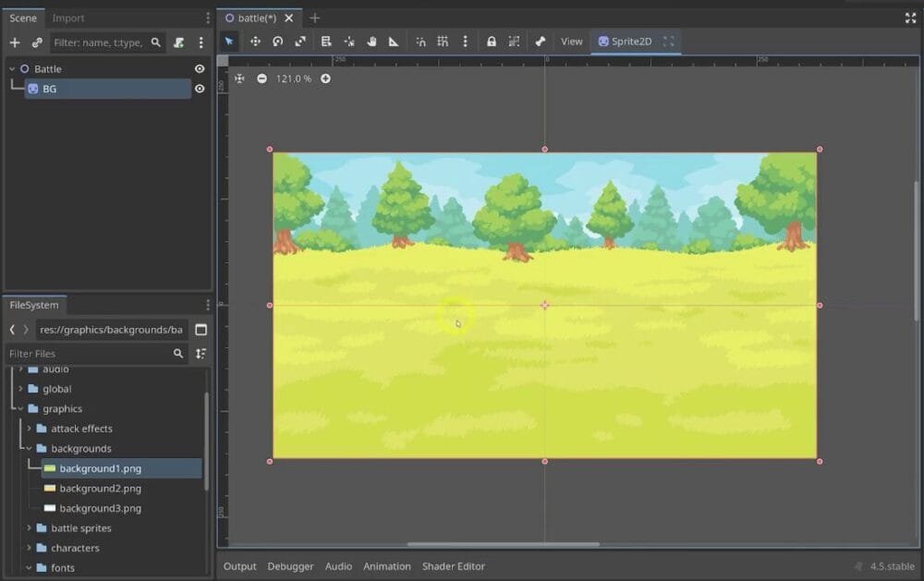Select the Pan Mode hand tool
The height and width of the screenshot is (581, 924).
371,42
